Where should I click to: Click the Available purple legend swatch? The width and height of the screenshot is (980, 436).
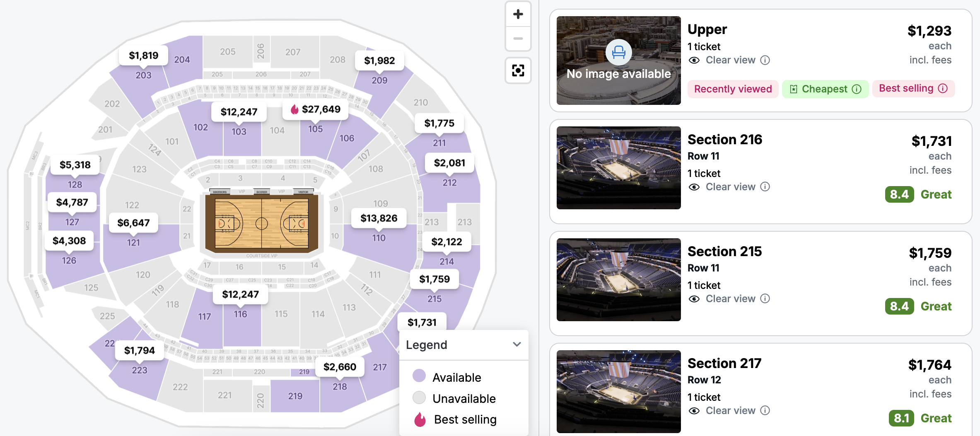point(419,376)
